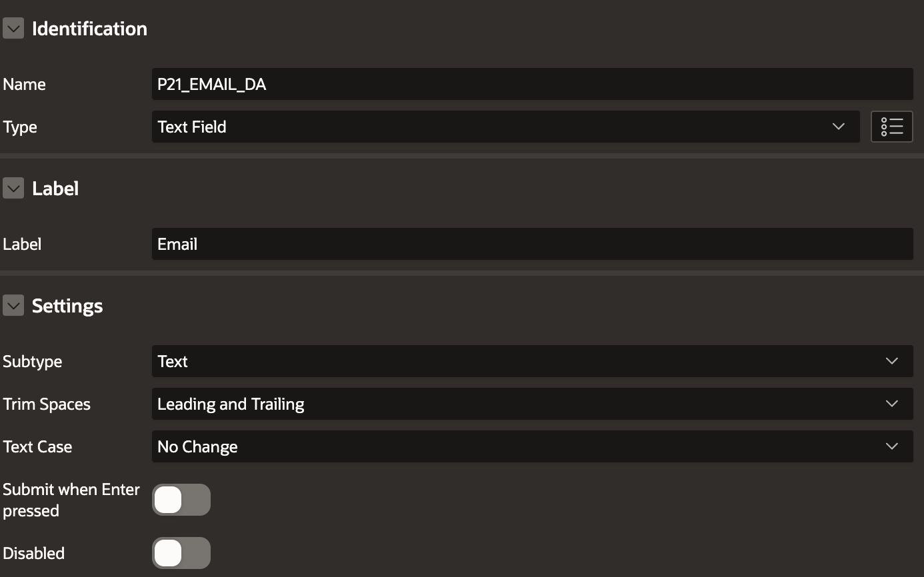The image size is (924, 577).
Task: Open the Text Case dropdown
Action: click(x=532, y=446)
